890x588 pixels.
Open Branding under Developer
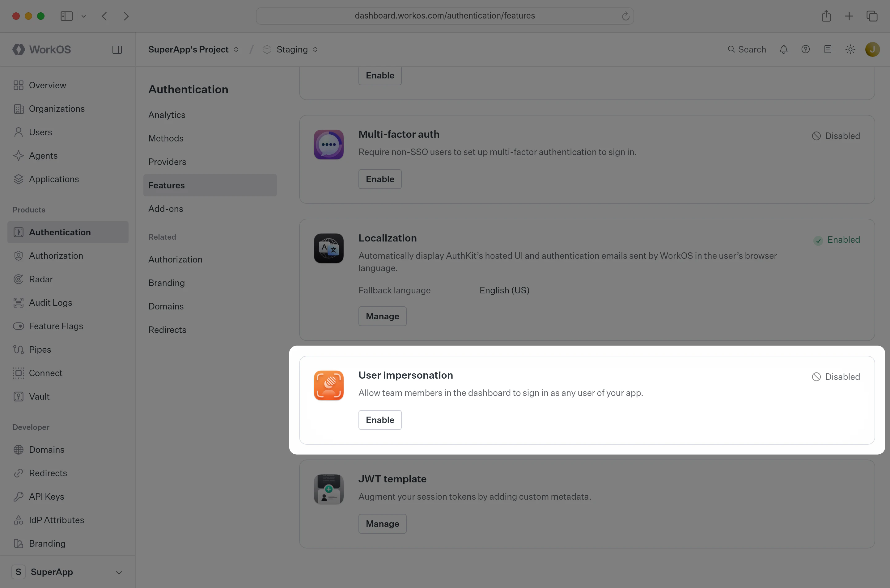point(68,544)
